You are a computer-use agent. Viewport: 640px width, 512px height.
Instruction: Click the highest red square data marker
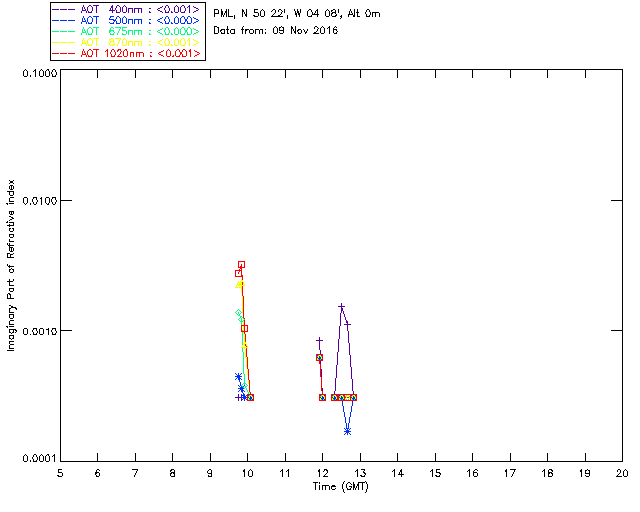click(241, 265)
